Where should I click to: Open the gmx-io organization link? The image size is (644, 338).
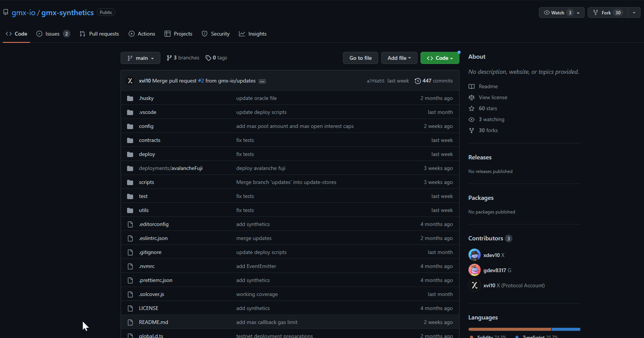pyautogui.click(x=23, y=12)
